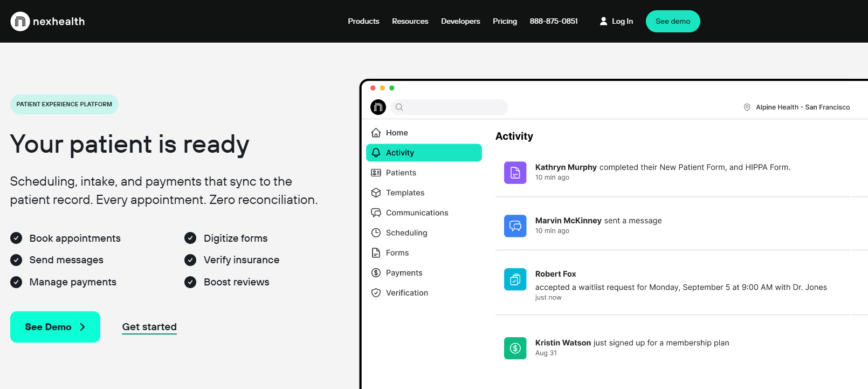Screen dimensions: 868x389
Task: Click the large See Demo hero button
Action: coord(55,327)
